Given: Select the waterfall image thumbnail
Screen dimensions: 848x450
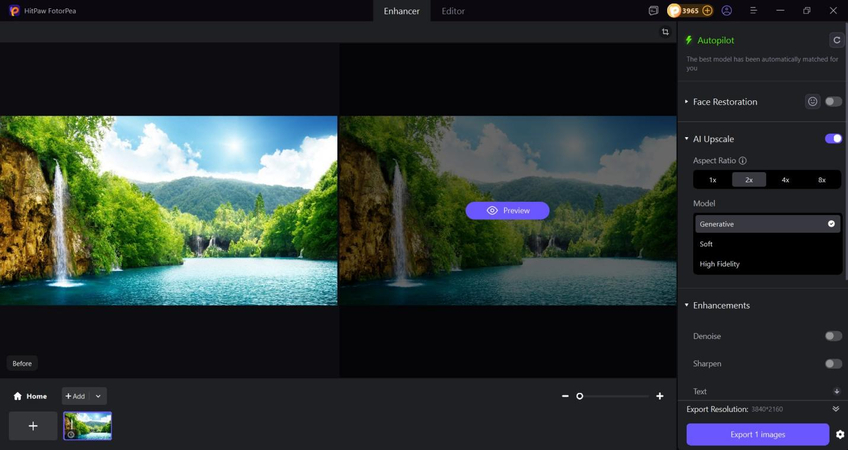Looking at the screenshot, I should (88, 425).
